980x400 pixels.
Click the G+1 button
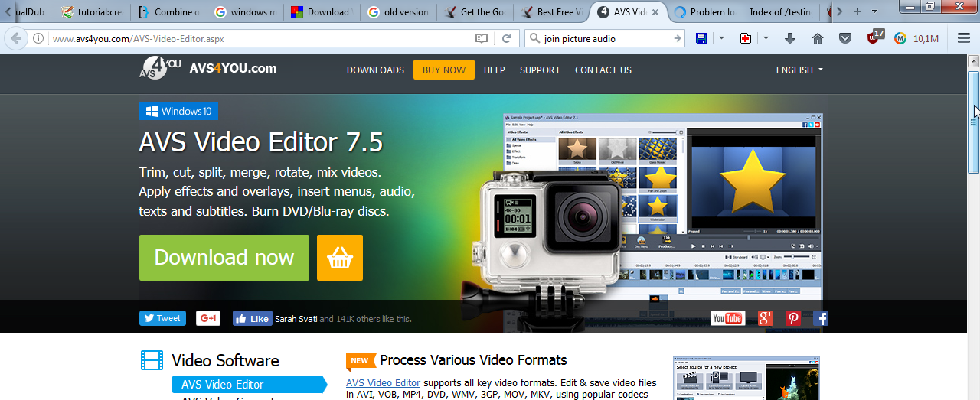coord(208,318)
